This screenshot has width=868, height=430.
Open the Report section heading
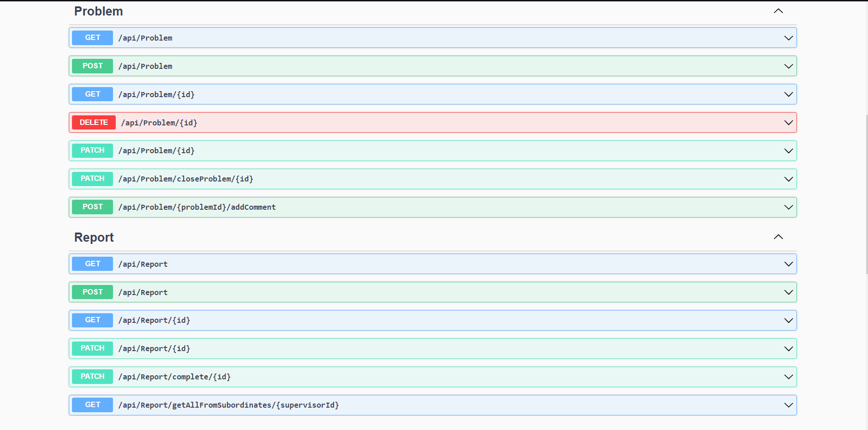pyautogui.click(x=94, y=238)
